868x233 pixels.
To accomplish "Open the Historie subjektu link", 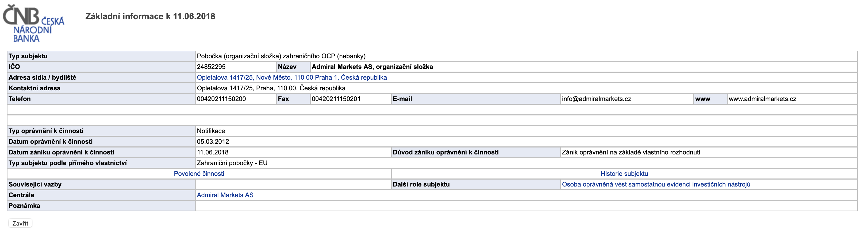I will [x=624, y=174].
